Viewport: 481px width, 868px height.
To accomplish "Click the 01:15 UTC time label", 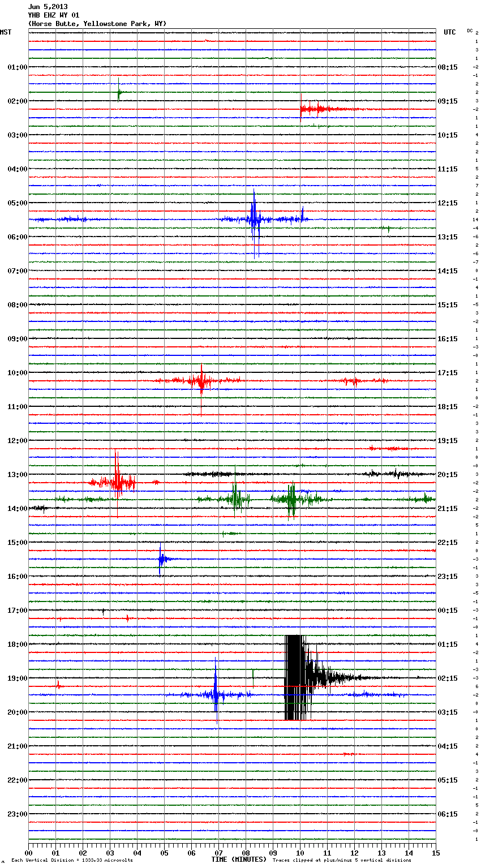I will pyautogui.click(x=448, y=644).
